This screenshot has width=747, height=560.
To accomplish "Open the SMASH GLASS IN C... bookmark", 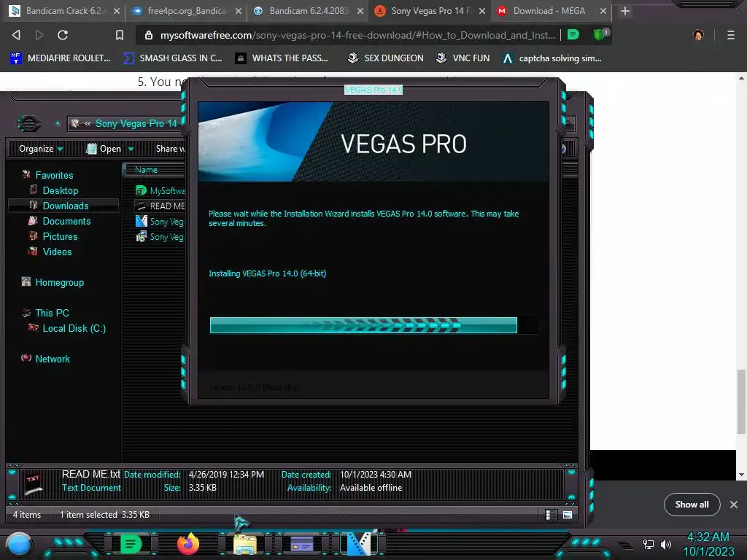I will (172, 58).
